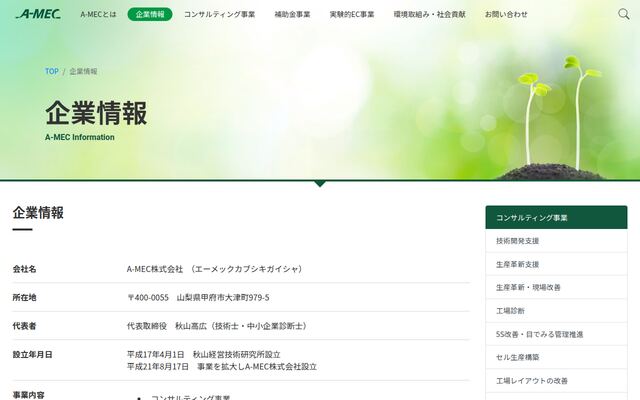Open 工場レイアウトの改善 sidebar link
This screenshot has height=400, width=640.
click(556, 381)
